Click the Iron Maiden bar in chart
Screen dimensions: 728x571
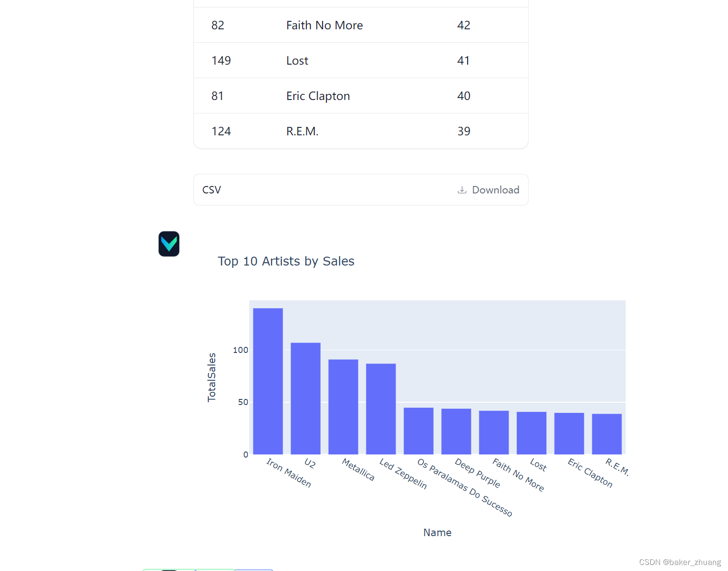tap(268, 381)
